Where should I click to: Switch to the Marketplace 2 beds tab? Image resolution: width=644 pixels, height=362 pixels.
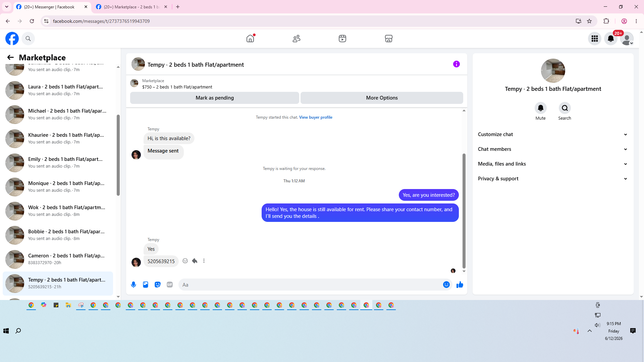coord(131,7)
